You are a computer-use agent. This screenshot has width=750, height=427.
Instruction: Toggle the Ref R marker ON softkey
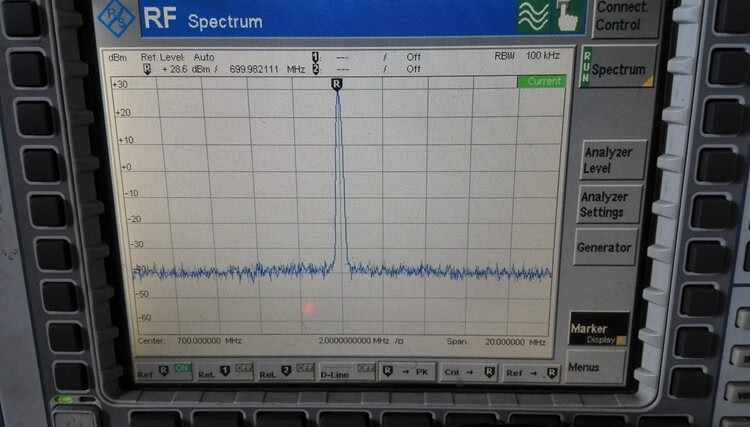pyautogui.click(x=164, y=371)
